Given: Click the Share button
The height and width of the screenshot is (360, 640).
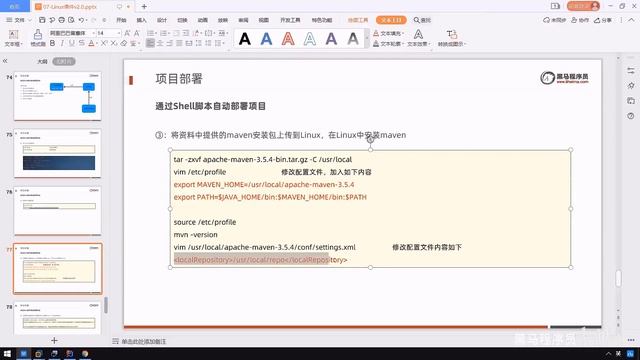Looking at the screenshot, I should (603, 20).
